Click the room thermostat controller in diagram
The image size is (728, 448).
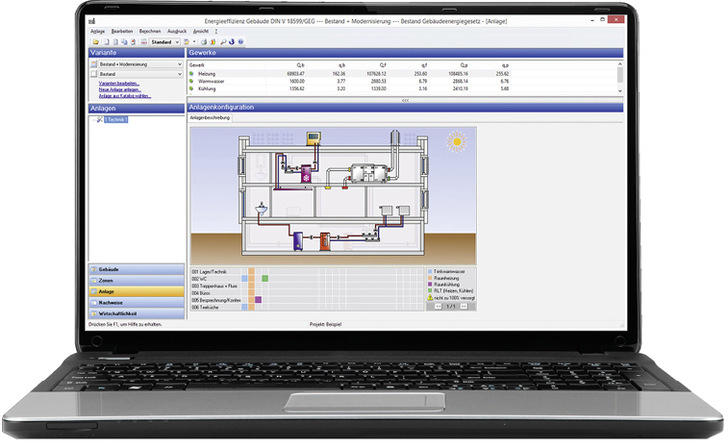coord(312,140)
